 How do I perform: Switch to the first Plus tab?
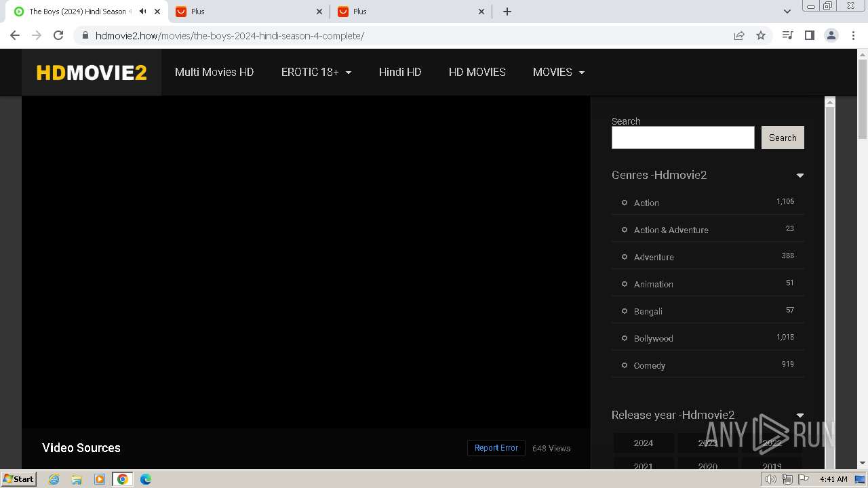coord(249,12)
